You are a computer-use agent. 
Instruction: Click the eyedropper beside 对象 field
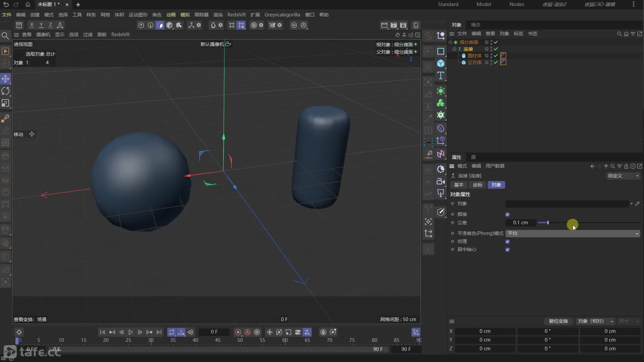click(637, 203)
